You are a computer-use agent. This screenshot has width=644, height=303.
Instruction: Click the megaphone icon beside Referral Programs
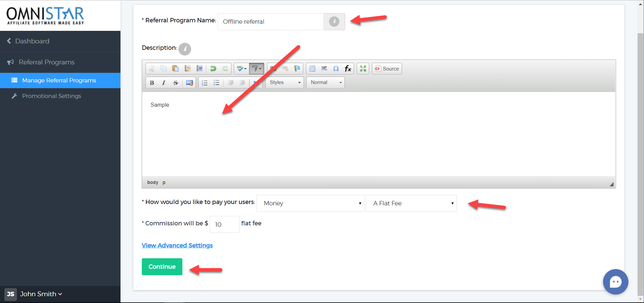tap(10, 62)
